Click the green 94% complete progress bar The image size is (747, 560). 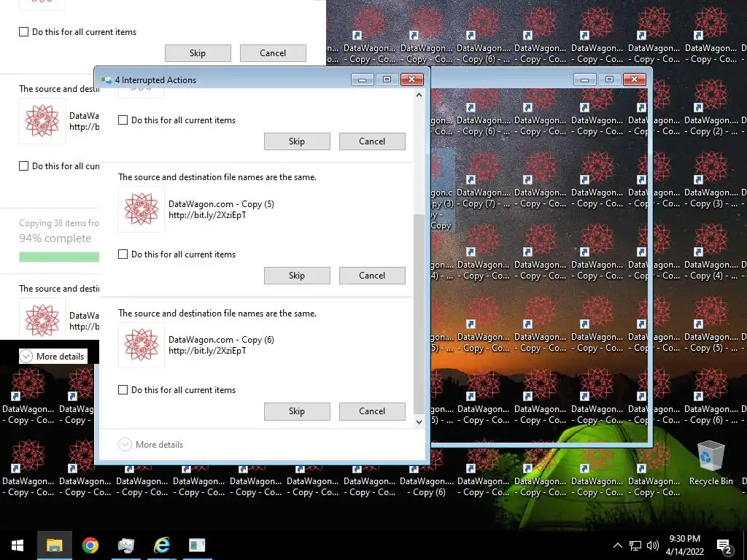click(59, 257)
